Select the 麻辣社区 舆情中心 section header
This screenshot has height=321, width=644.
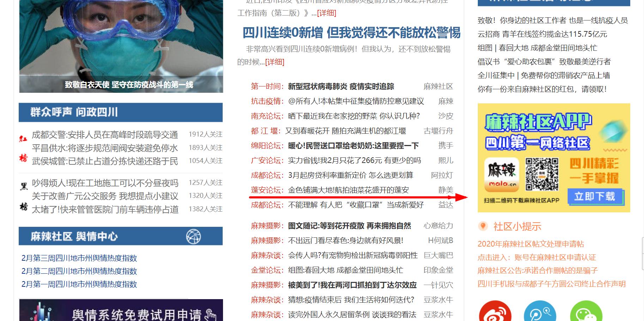click(74, 236)
